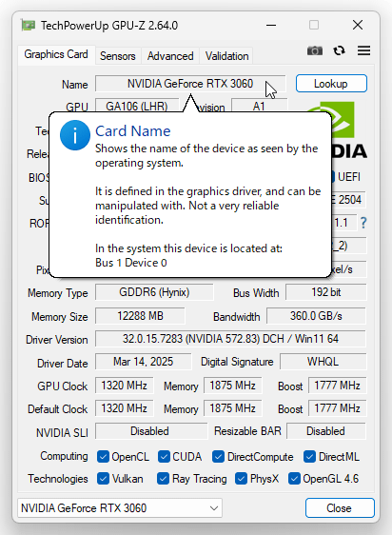Toggle the DirectCompute checkbox

tap(218, 457)
